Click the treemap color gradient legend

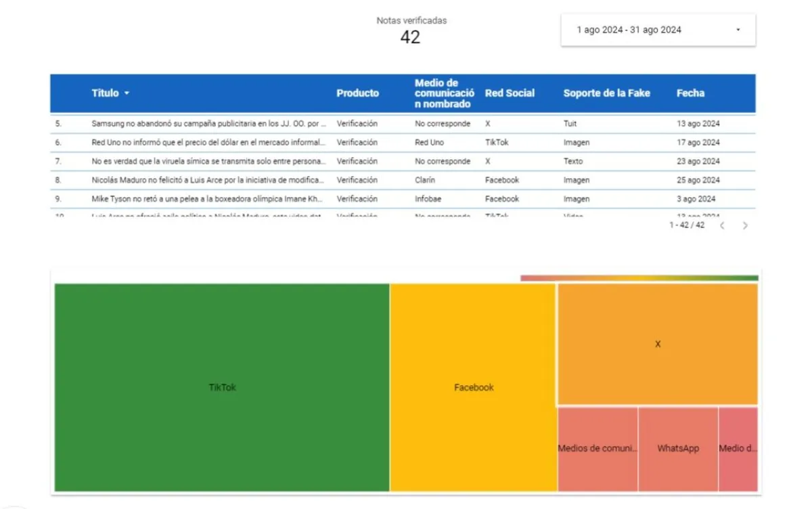point(639,278)
